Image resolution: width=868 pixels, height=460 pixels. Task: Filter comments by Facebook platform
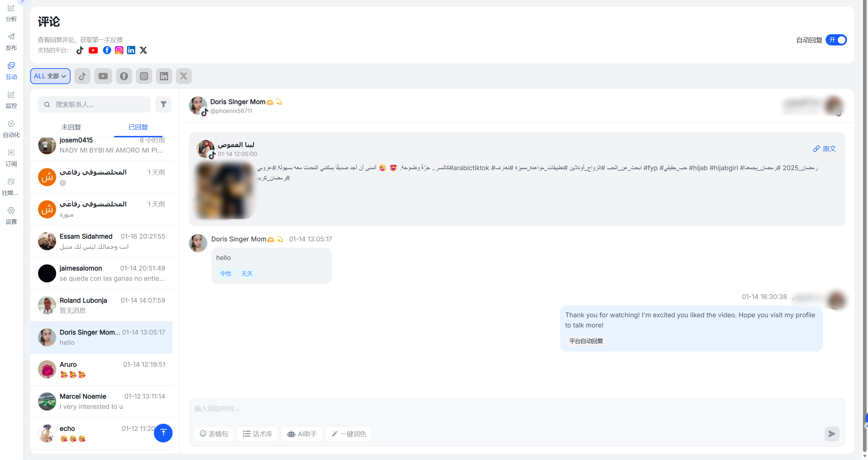pyautogui.click(x=124, y=76)
